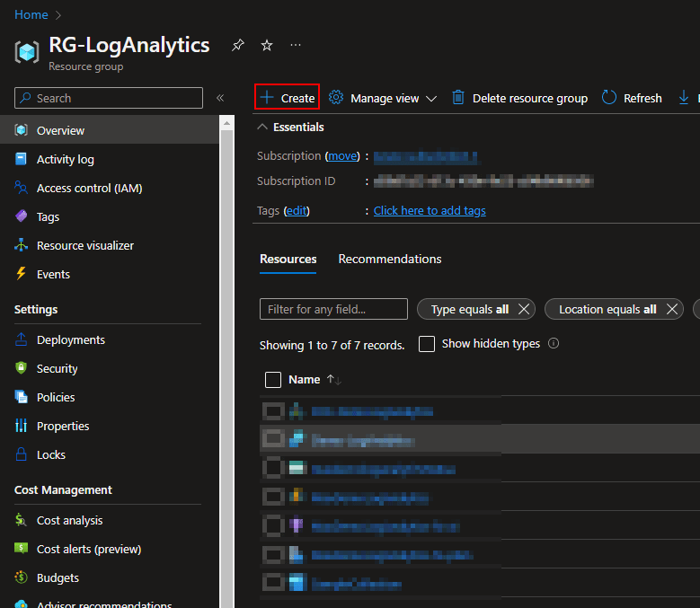Viewport: 700px width, 608px height.
Task: Check the first resource row checkbox
Action: pos(273,411)
